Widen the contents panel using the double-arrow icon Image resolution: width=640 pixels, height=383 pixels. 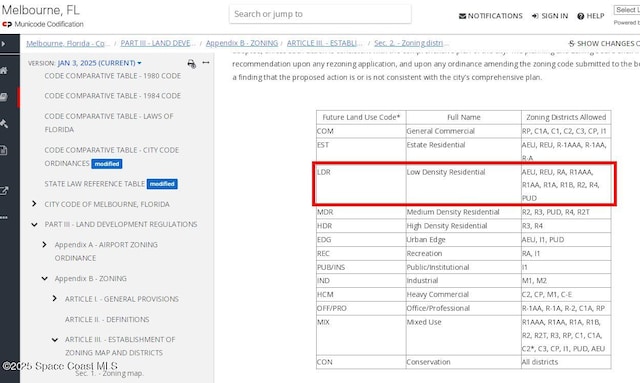[x=206, y=62]
